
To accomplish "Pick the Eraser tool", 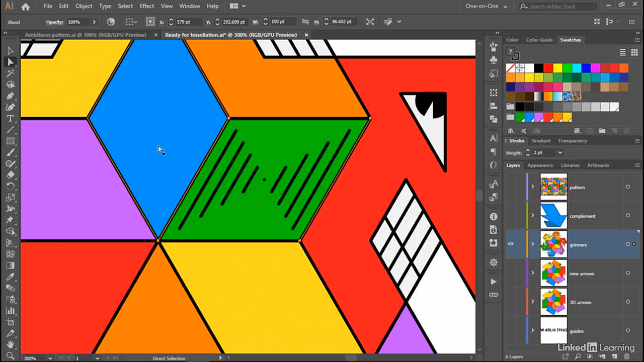I will pyautogui.click(x=10, y=175).
